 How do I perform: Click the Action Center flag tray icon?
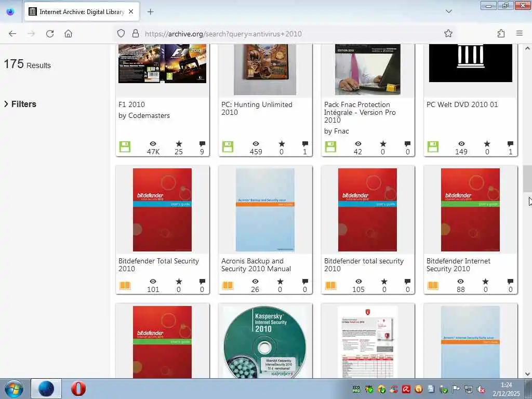point(456,389)
